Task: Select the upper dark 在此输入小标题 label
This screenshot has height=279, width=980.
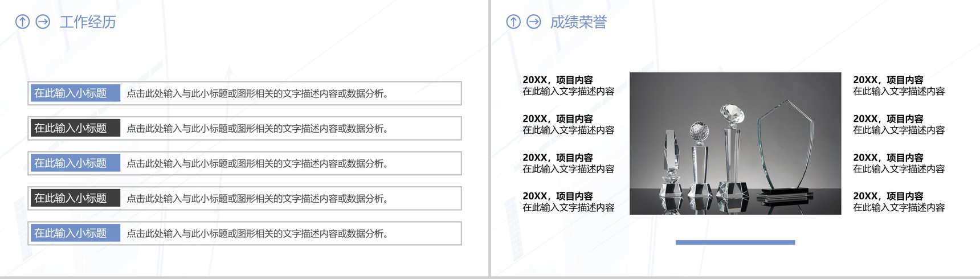Action: click(x=75, y=128)
